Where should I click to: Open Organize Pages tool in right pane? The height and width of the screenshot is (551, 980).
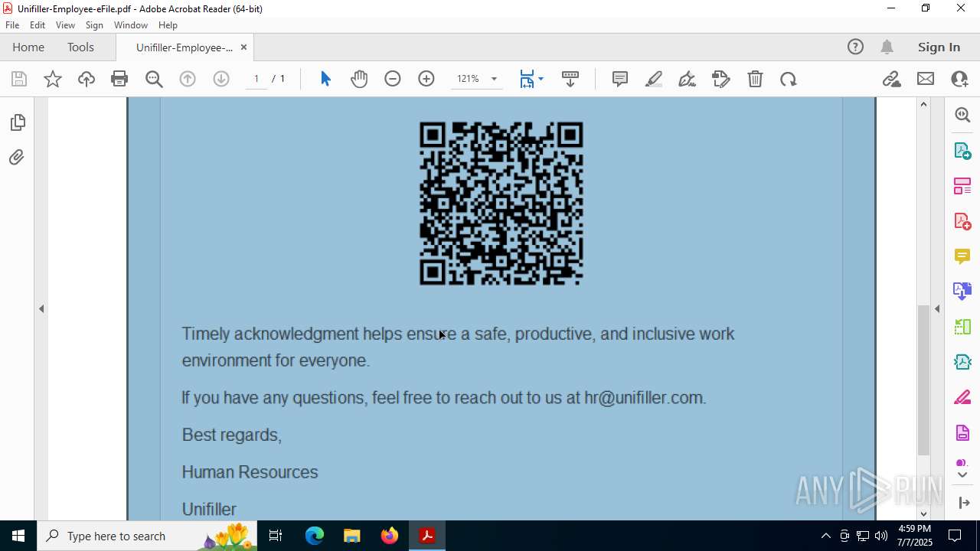click(x=962, y=186)
